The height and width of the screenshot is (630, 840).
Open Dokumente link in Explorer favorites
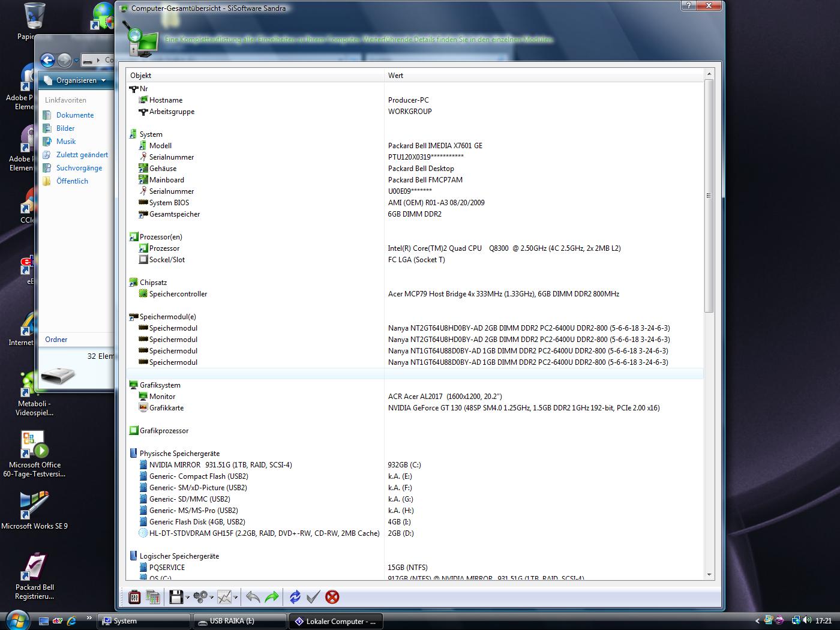[75, 115]
